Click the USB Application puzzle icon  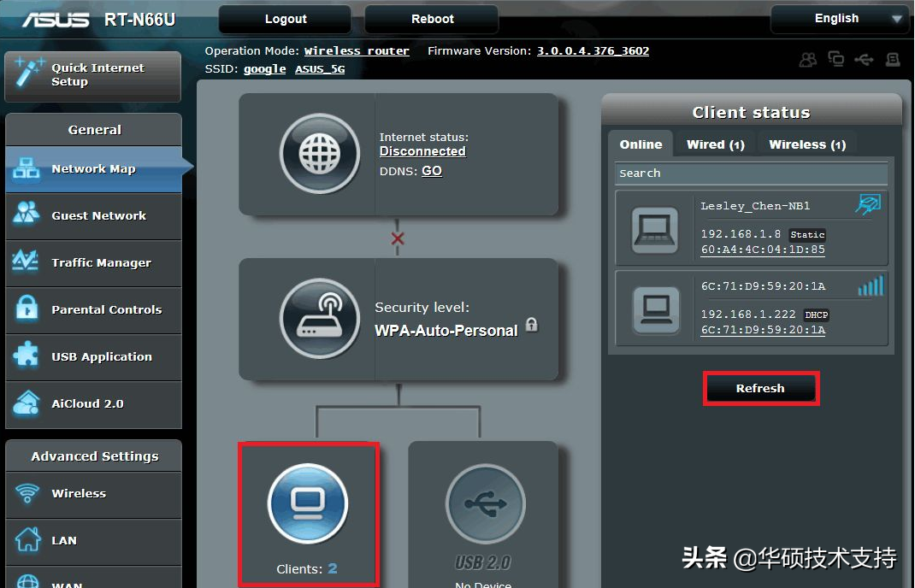[27, 355]
